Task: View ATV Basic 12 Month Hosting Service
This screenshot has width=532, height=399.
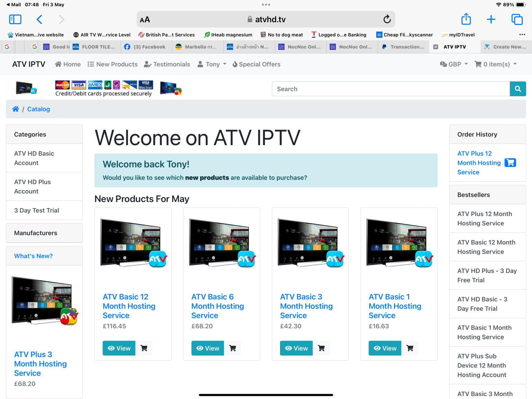Action: point(119,348)
